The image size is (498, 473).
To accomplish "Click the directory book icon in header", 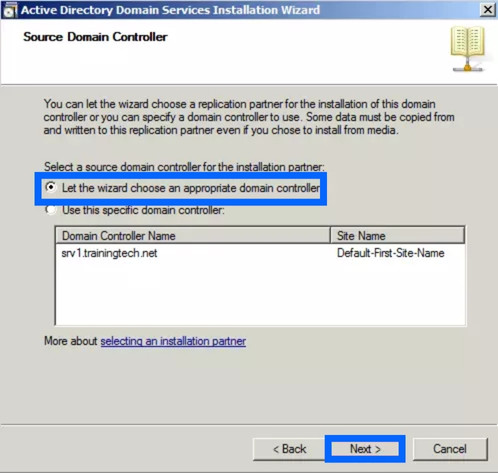I will [468, 49].
